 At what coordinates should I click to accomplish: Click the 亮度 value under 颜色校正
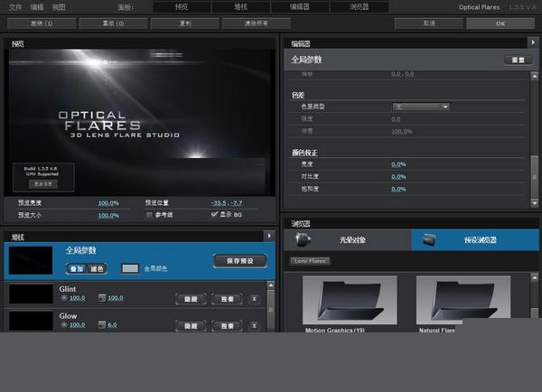pos(398,164)
